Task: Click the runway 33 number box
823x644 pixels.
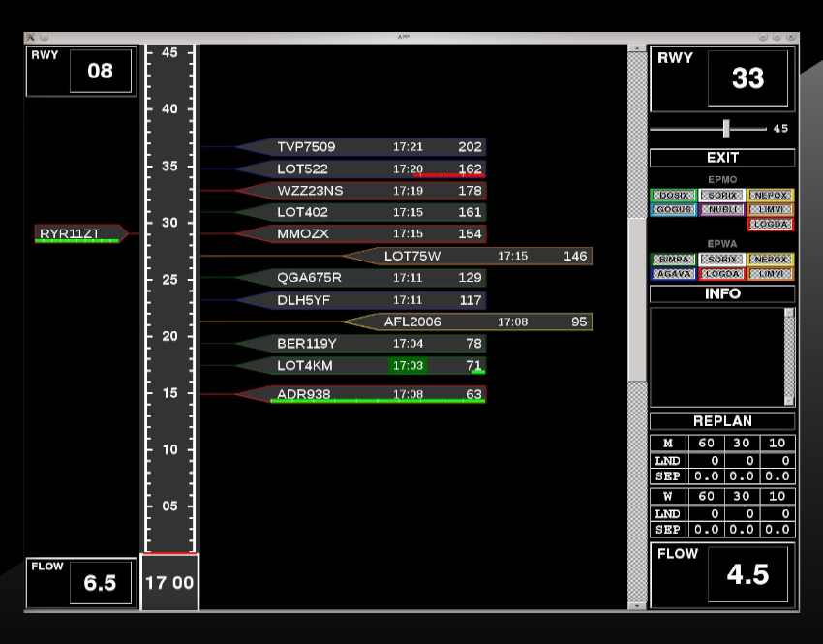Action: pyautogui.click(x=747, y=78)
